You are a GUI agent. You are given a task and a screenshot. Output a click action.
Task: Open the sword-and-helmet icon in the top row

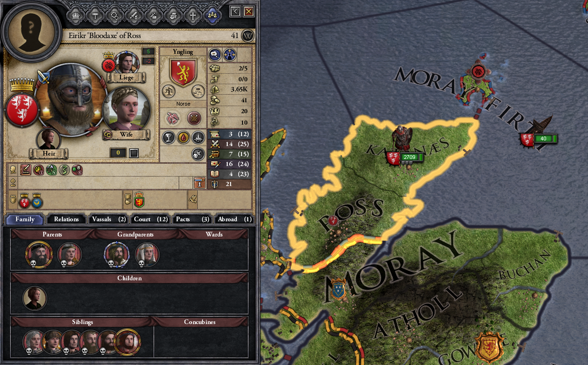[x=134, y=15]
